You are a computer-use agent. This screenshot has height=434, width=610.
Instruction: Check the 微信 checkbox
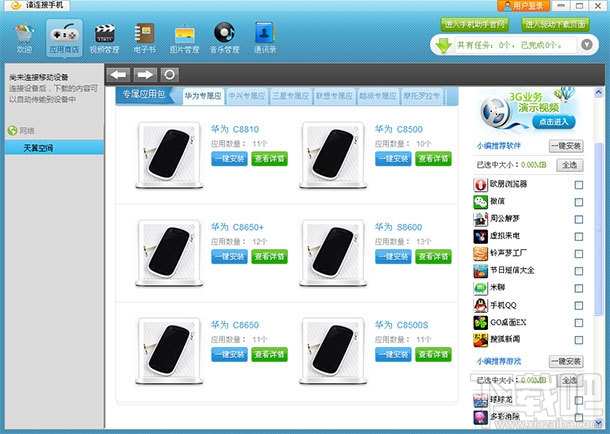[x=579, y=202]
